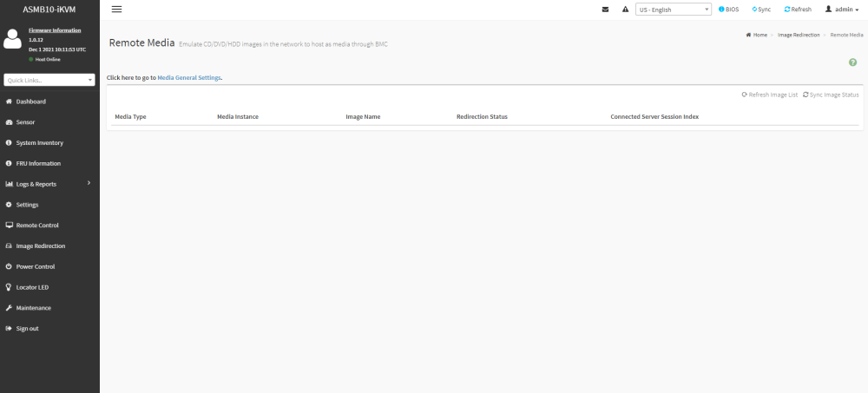Viewport: 868px width, 393px height.
Task: Click the Host Online status text
Action: coord(48,59)
